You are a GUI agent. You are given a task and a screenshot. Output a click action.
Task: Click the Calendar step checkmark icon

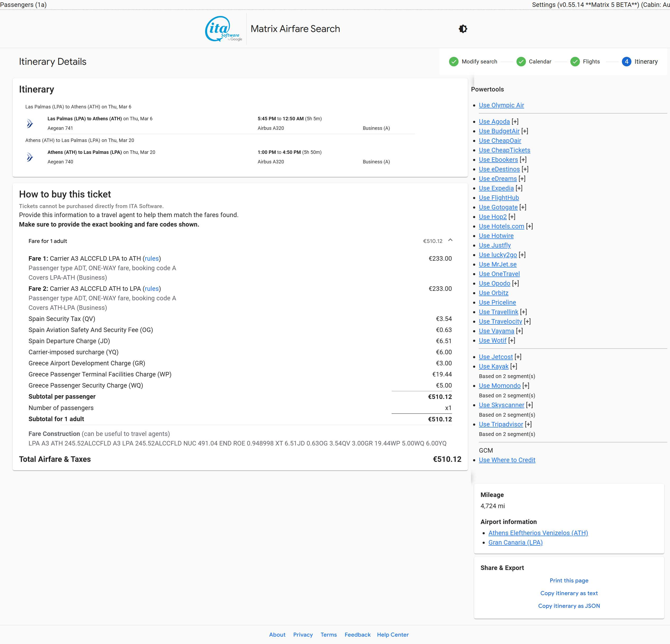pos(521,62)
